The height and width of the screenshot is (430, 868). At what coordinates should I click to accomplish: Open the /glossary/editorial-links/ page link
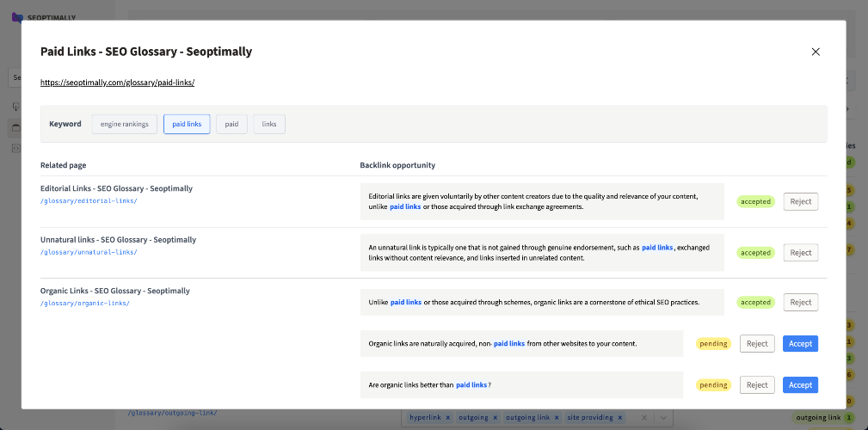pos(89,201)
